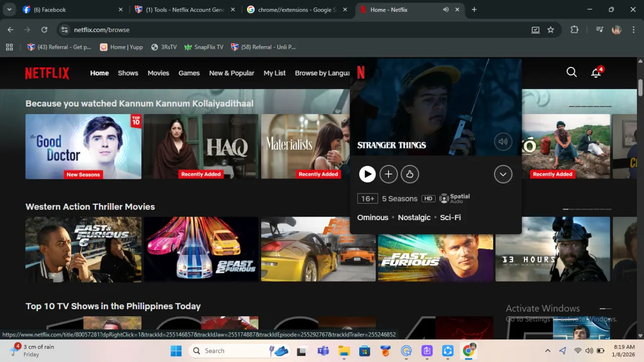The width and height of the screenshot is (644, 362).
Task: Open Microsoft Teams from the taskbar
Action: 323,351
